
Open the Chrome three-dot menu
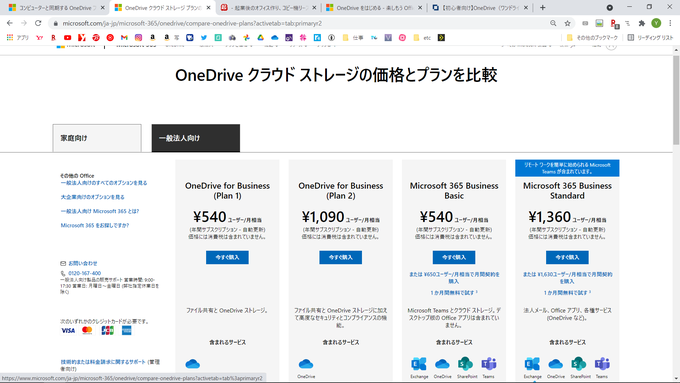coord(670,23)
